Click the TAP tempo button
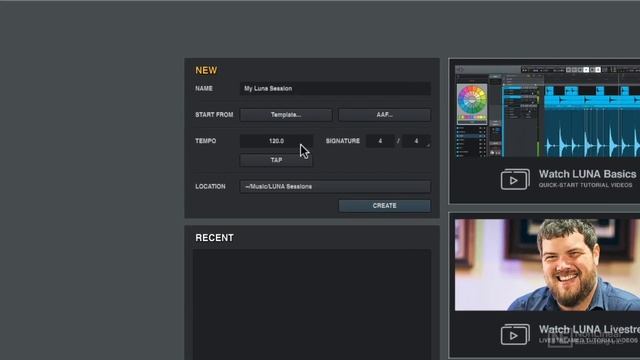The height and width of the screenshot is (360, 640). [276, 160]
